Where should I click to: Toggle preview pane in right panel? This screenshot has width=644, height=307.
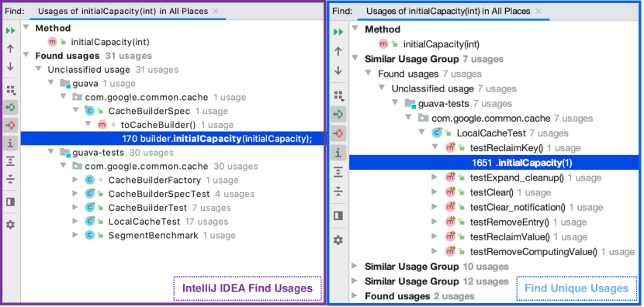[x=338, y=216]
